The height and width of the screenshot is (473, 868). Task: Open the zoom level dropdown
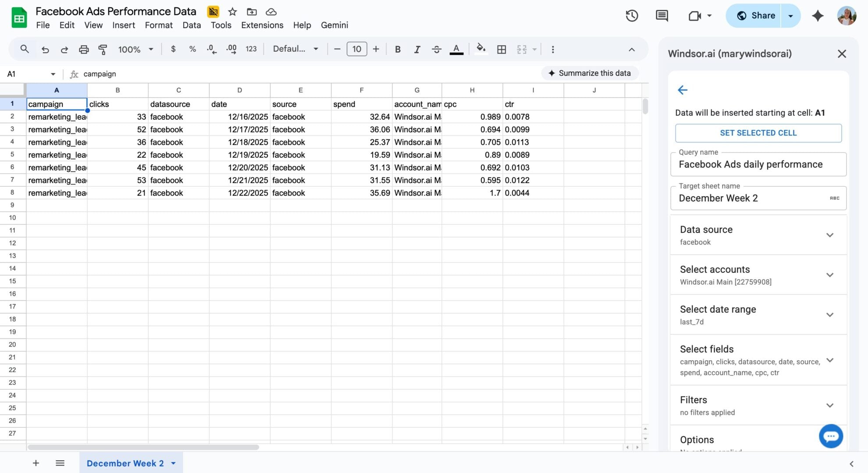tap(135, 49)
